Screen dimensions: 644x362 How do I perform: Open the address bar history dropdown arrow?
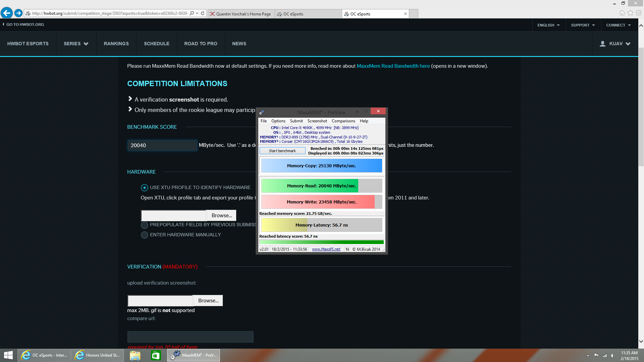click(x=197, y=13)
